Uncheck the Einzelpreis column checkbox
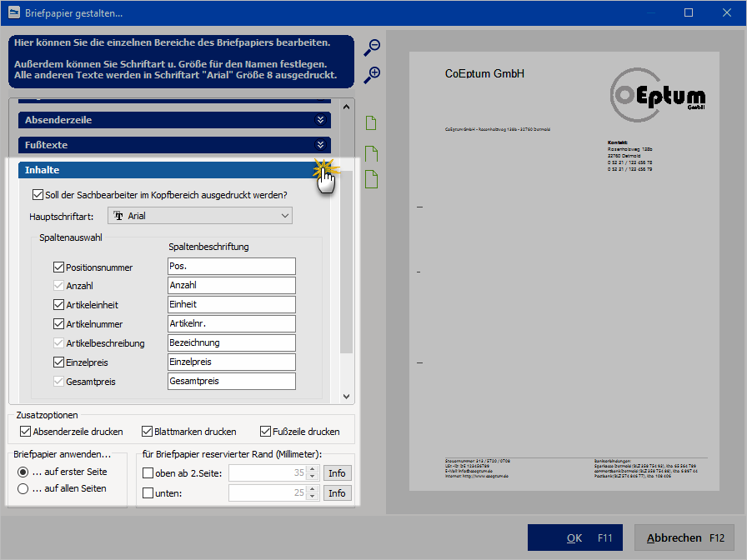The height and width of the screenshot is (560, 747). 58,362
